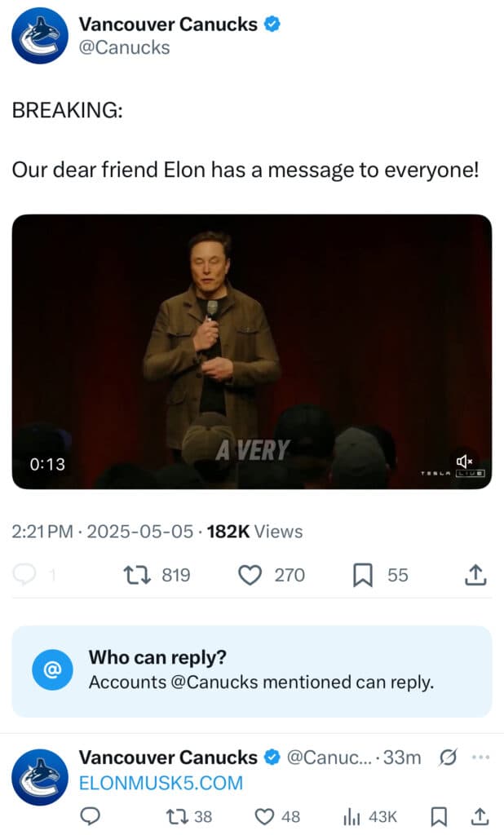The width and height of the screenshot is (504, 835).
Task: Open Vancouver Canucks profile avatar at top
Action: point(39,36)
